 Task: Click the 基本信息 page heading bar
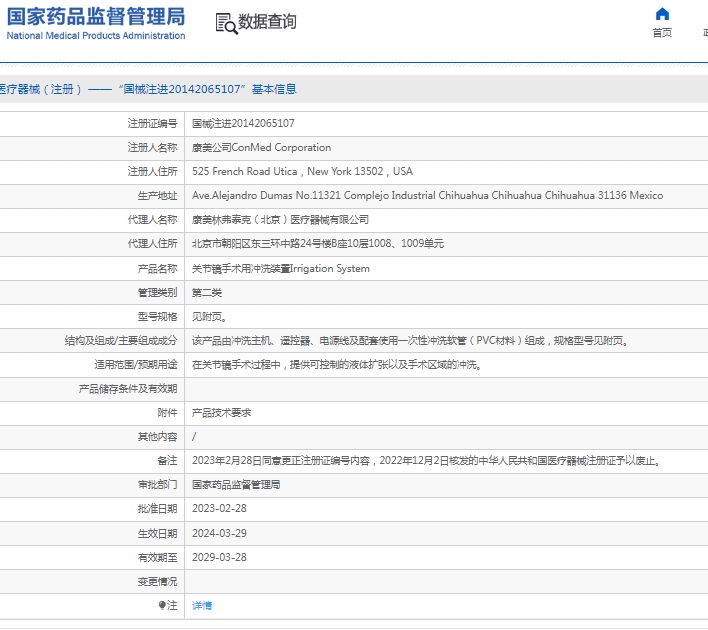(354, 89)
